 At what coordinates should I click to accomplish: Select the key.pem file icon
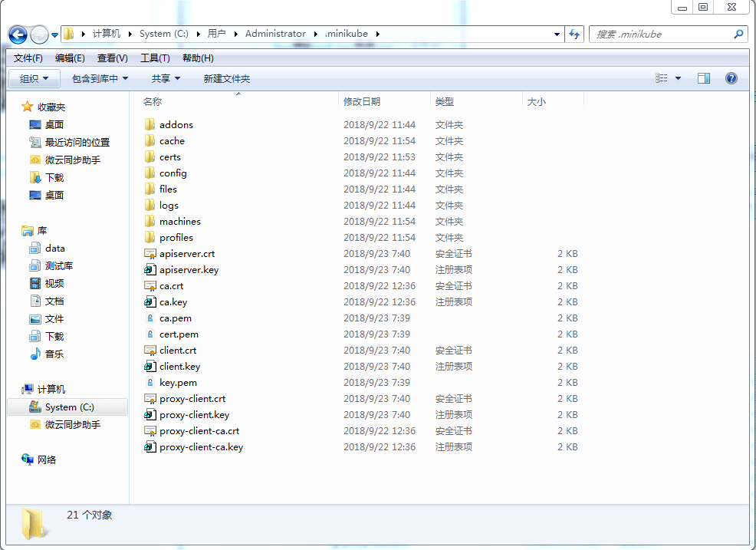(150, 383)
